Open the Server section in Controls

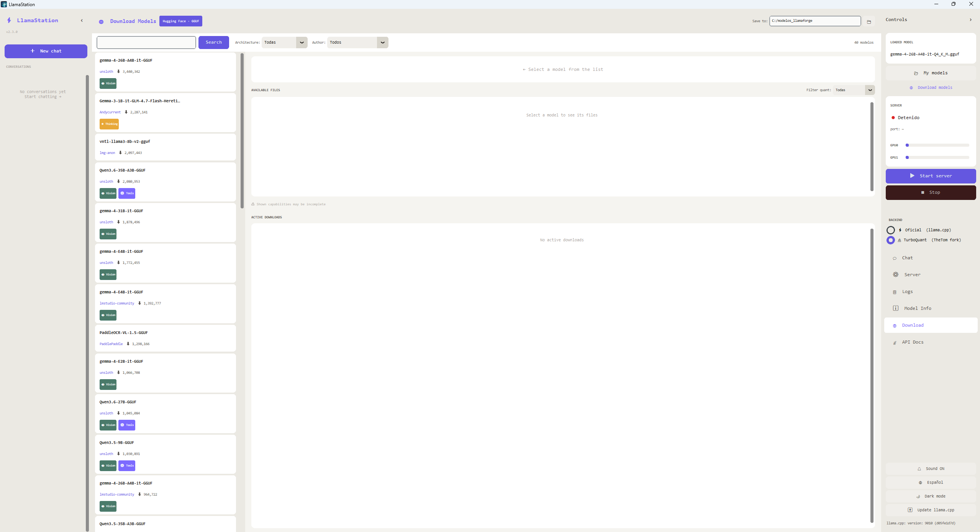[x=931, y=275]
